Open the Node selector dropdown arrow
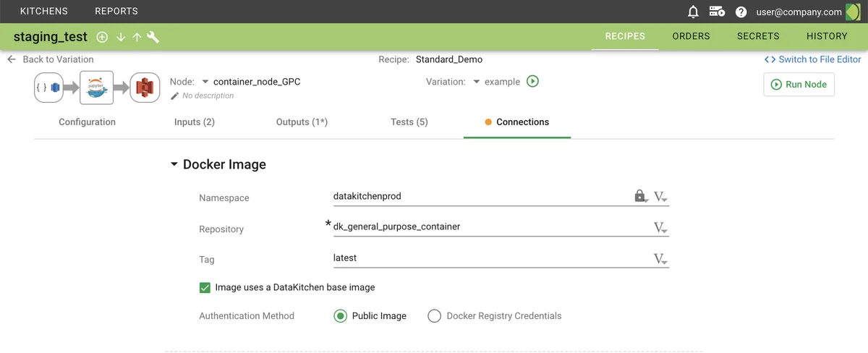 pos(205,82)
